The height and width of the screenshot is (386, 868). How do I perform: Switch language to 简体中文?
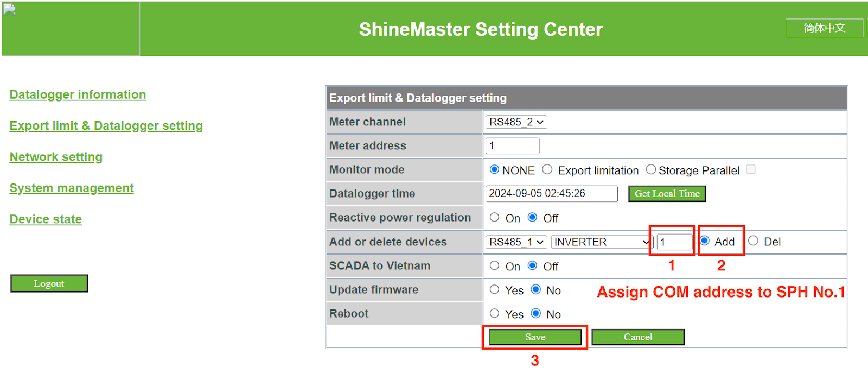pos(824,28)
